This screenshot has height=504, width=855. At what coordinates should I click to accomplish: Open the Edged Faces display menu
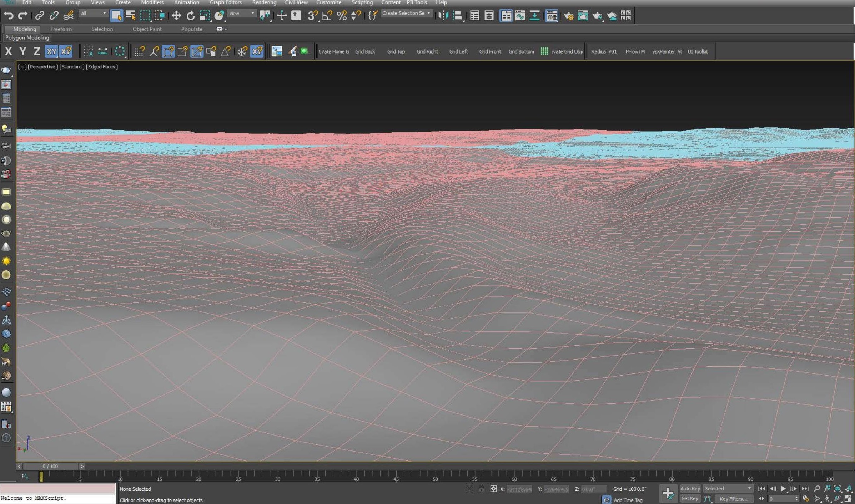tap(102, 67)
